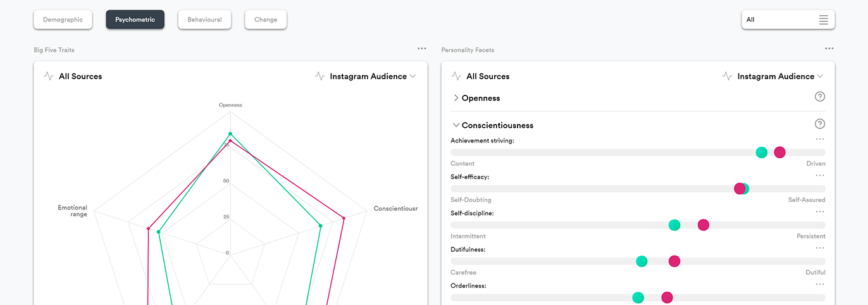Click the Big Five Traits heading
The height and width of the screenshot is (305, 868).
(54, 50)
